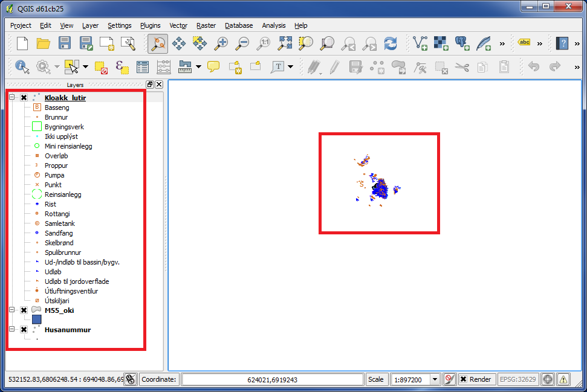Close the Layers panel

(x=159, y=85)
